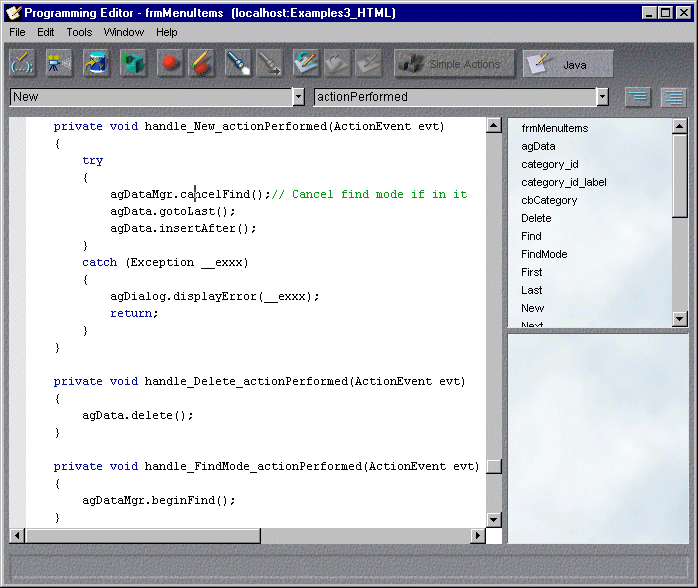Click the code editor scroll-right arrow
The width and height of the screenshot is (698, 588).
(x=478, y=535)
